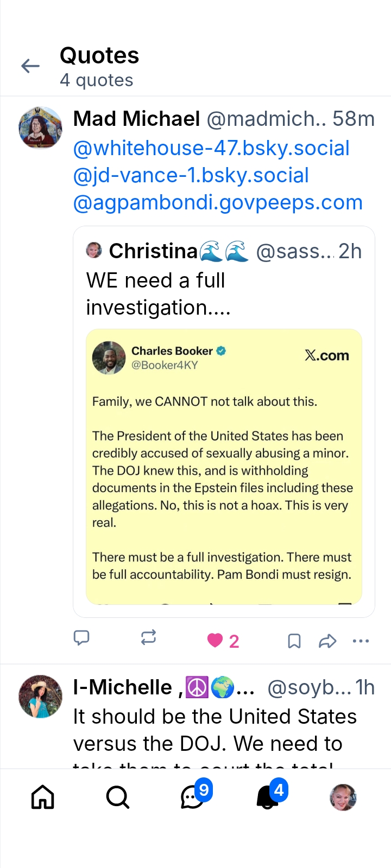391x868 pixels.
Task: Open the @jd-vance-1.bsky.social mention link
Action: (191, 175)
